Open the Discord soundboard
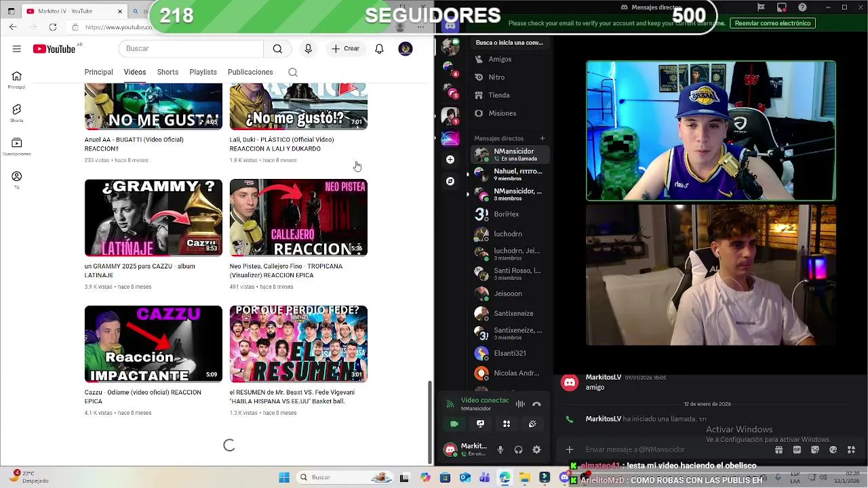Screen dimensions: 868x488 tap(532, 424)
